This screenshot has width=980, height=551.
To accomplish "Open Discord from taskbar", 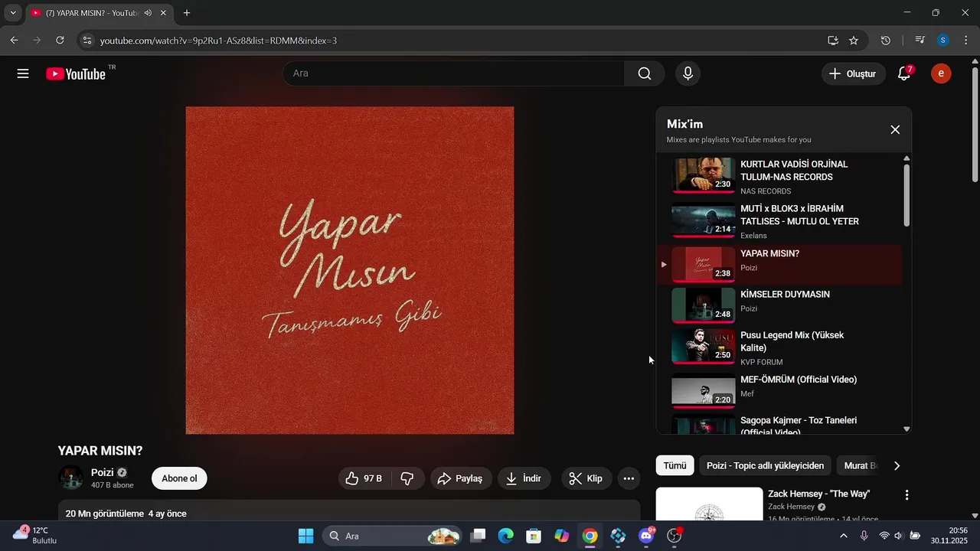I will (x=646, y=536).
